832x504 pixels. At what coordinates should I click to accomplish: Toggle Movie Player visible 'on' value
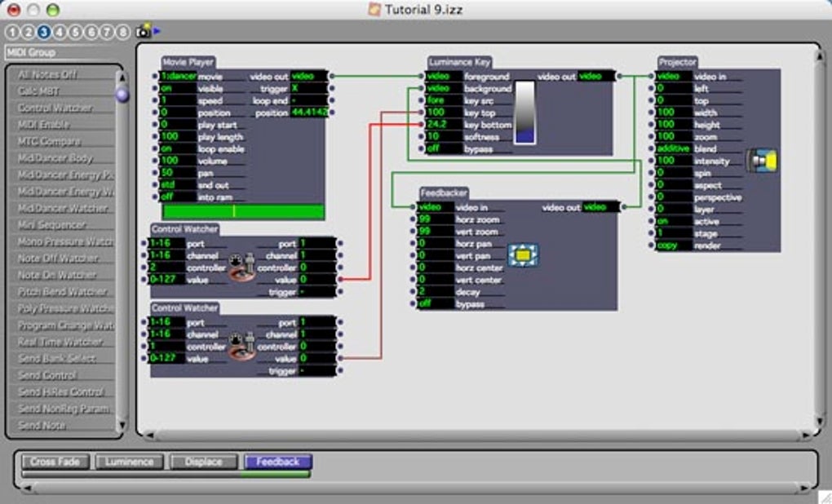(178, 89)
